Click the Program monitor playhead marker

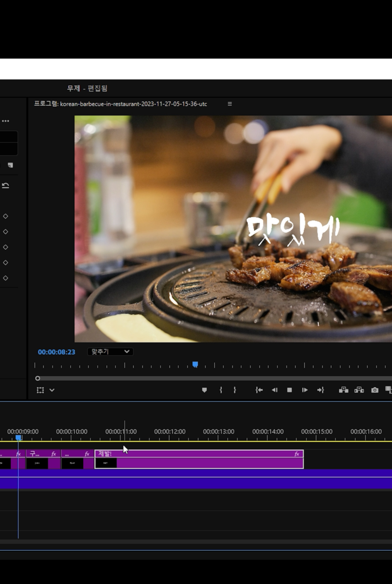pos(195,364)
